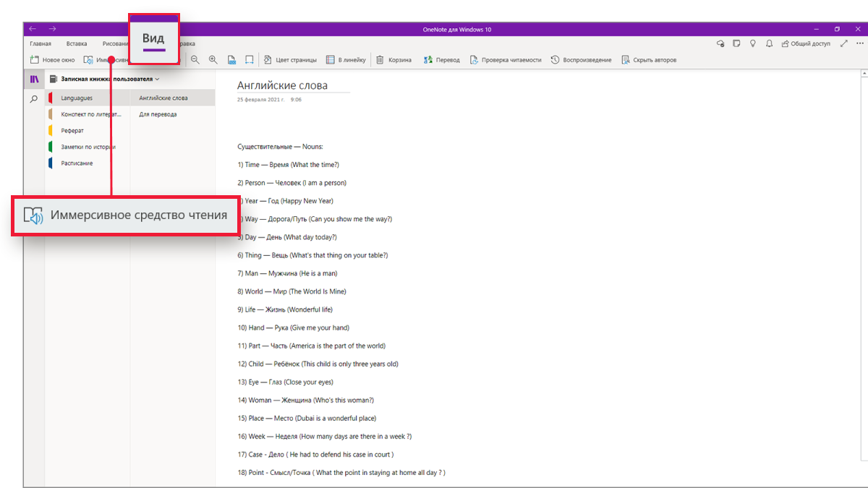Toggle Скрыть авторов
This screenshot has width=868, height=488.
(649, 60)
